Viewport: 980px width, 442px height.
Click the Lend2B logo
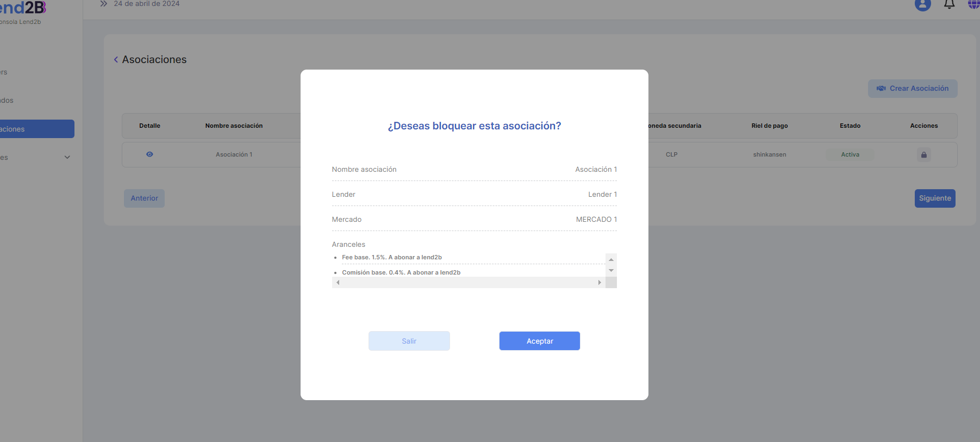(22, 8)
